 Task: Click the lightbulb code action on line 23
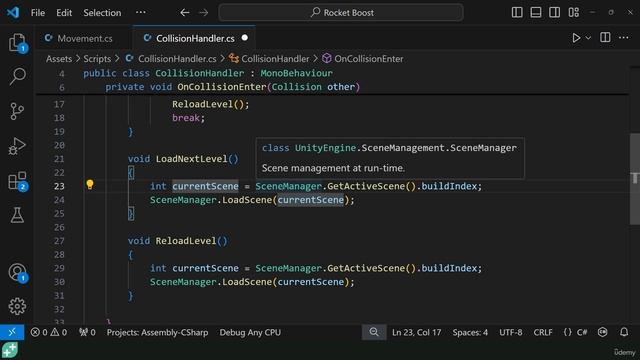(x=90, y=185)
